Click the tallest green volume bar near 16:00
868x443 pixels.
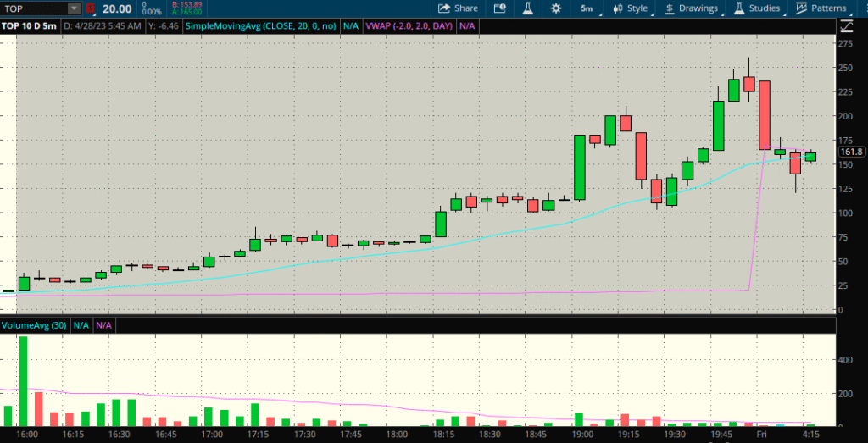click(x=23, y=381)
